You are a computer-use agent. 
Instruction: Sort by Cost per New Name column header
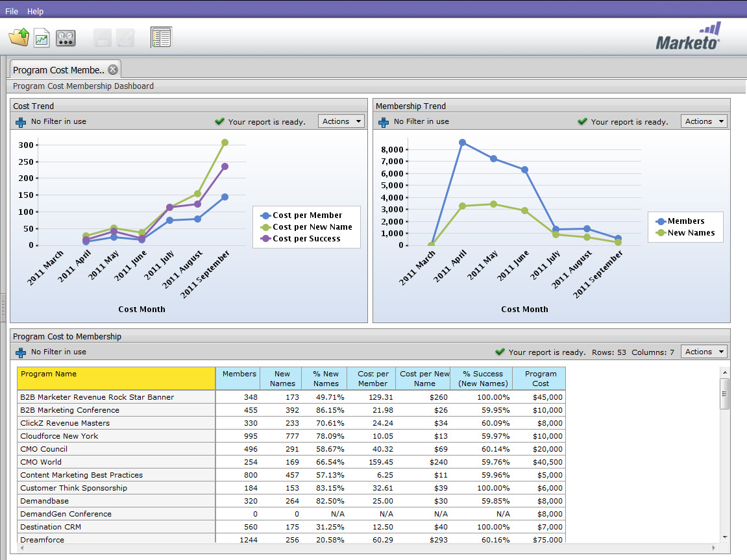423,378
